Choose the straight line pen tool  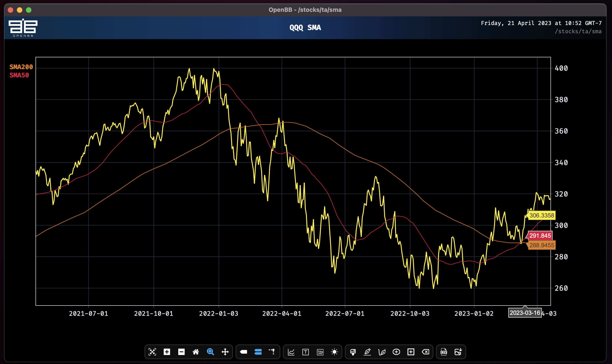pos(367,352)
